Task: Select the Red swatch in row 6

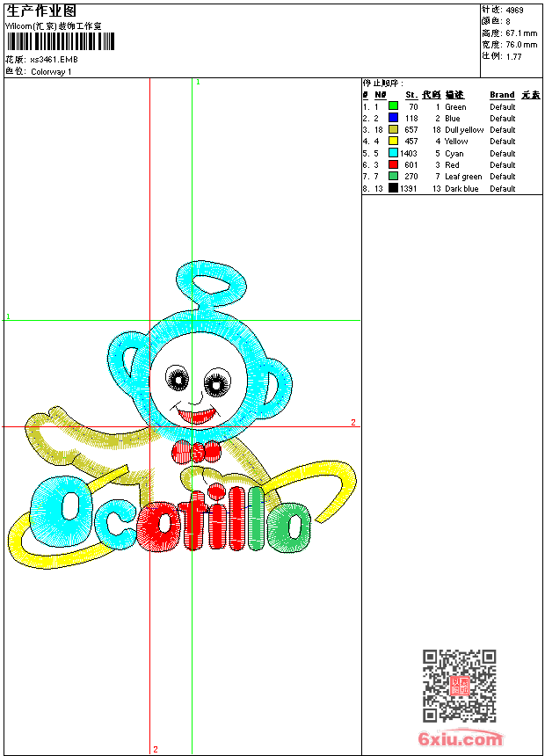Action: [393, 164]
